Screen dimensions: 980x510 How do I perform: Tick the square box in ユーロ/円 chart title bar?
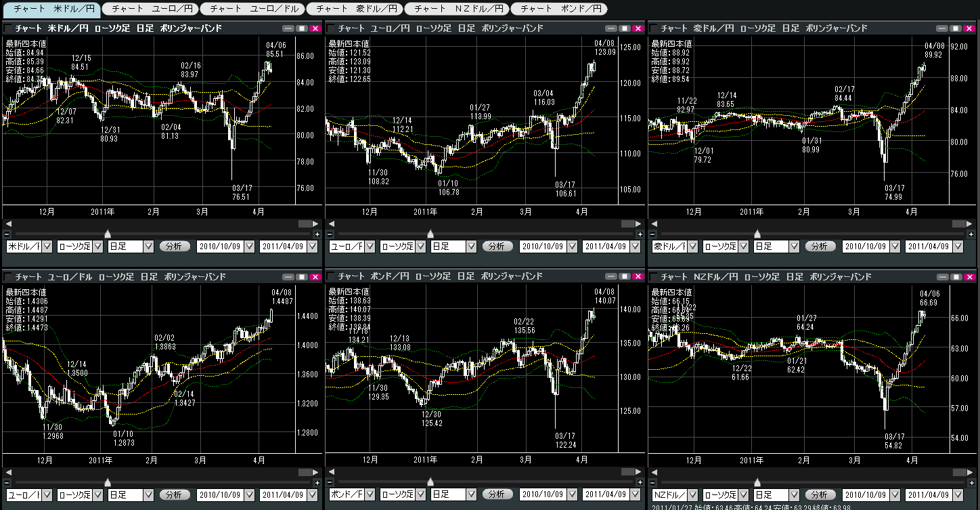point(331,28)
